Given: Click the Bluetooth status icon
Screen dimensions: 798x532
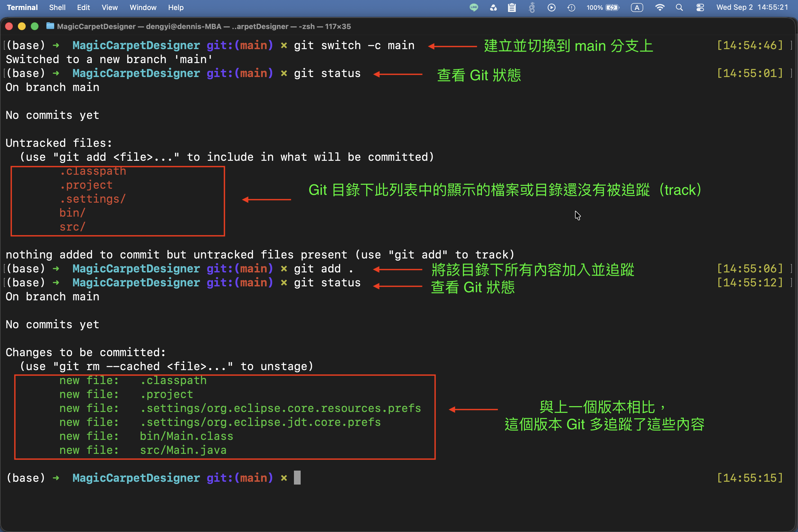Looking at the screenshot, I should pos(532,8).
